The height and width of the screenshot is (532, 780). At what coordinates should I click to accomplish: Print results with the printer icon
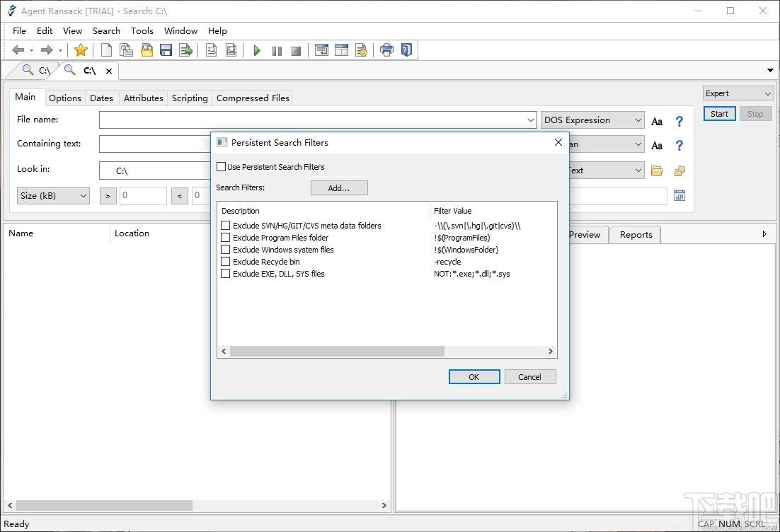386,50
